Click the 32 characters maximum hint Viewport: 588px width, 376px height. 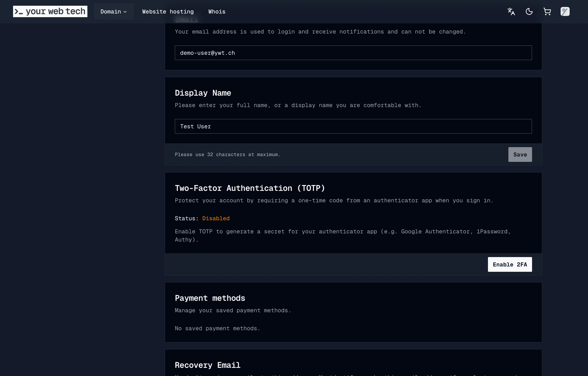point(228,154)
